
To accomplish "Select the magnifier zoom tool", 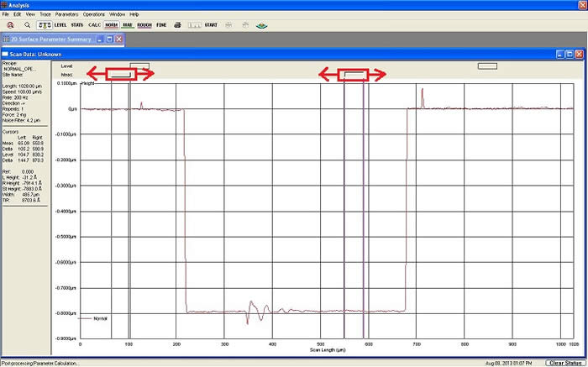I will [27, 25].
